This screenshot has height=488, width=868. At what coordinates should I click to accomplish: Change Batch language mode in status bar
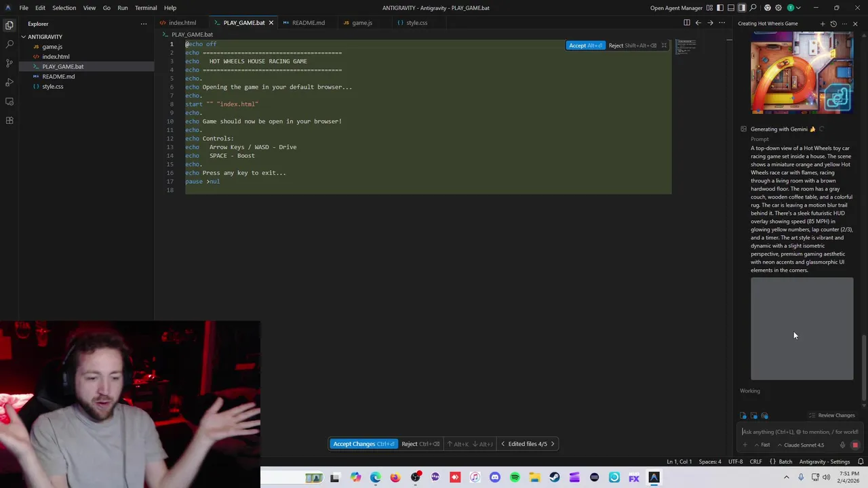coord(785,462)
